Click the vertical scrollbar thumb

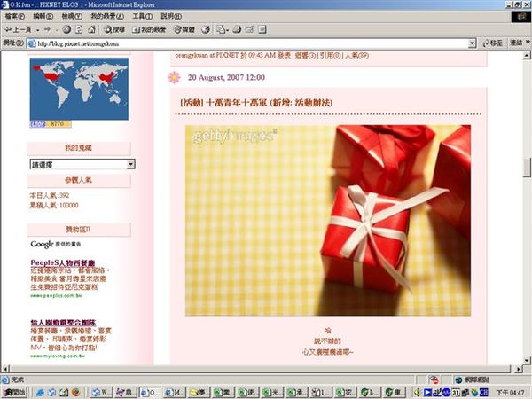[527, 168]
